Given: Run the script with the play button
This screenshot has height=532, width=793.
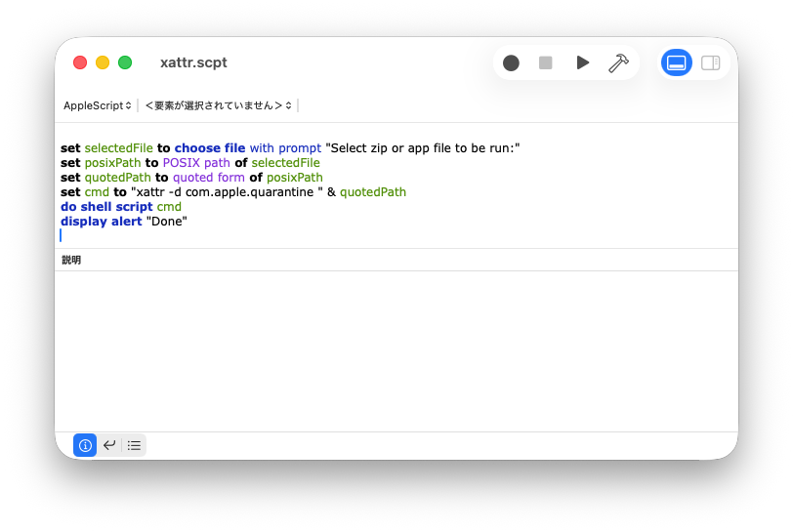Looking at the screenshot, I should 582,62.
